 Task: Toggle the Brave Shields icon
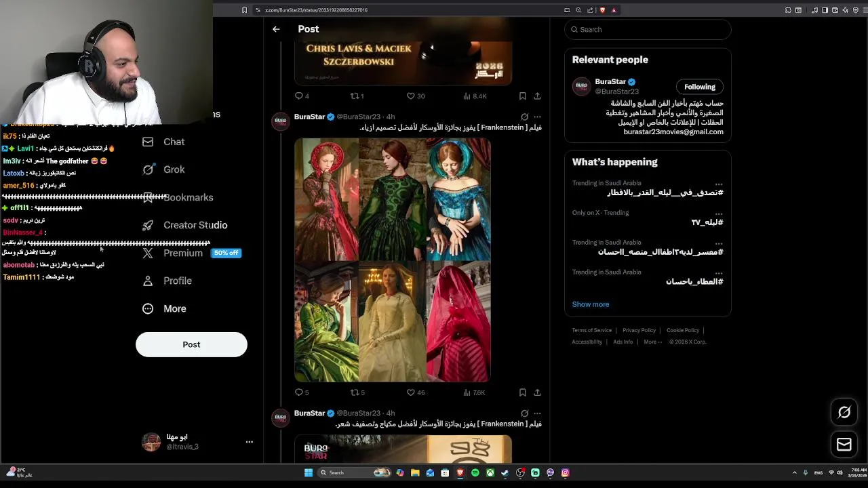click(x=602, y=10)
